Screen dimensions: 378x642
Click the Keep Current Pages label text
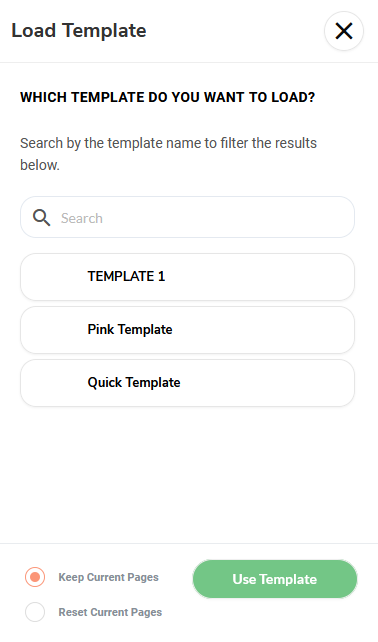[x=109, y=577]
